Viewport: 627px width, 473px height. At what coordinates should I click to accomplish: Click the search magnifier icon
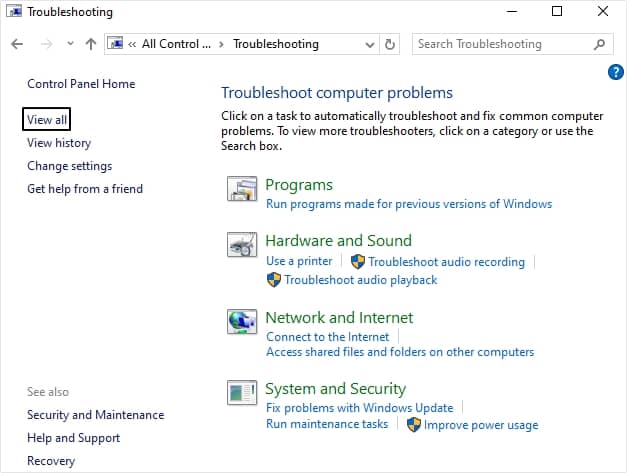pos(599,44)
